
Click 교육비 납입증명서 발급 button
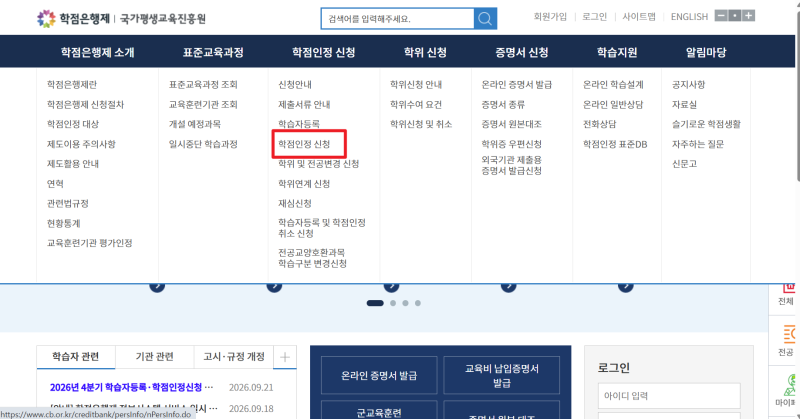[x=502, y=376]
